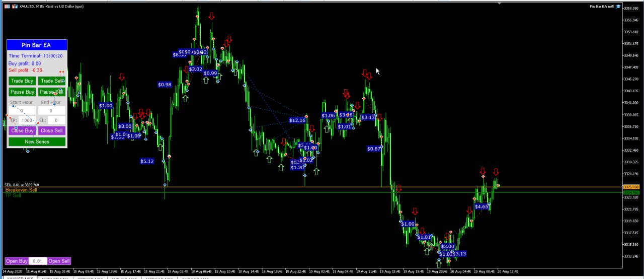Screen dimensions: 644x279
Task: Click the Open Buy button
Action: 17,261
